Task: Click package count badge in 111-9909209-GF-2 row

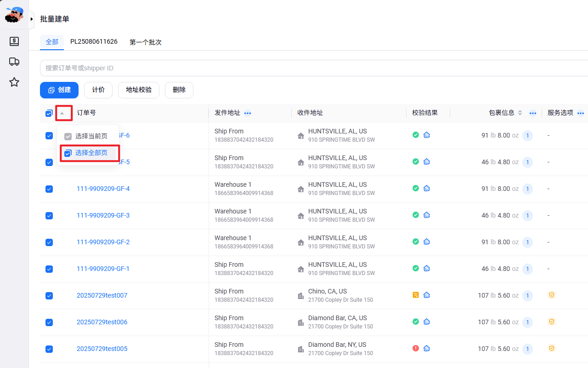Action: [x=527, y=242]
